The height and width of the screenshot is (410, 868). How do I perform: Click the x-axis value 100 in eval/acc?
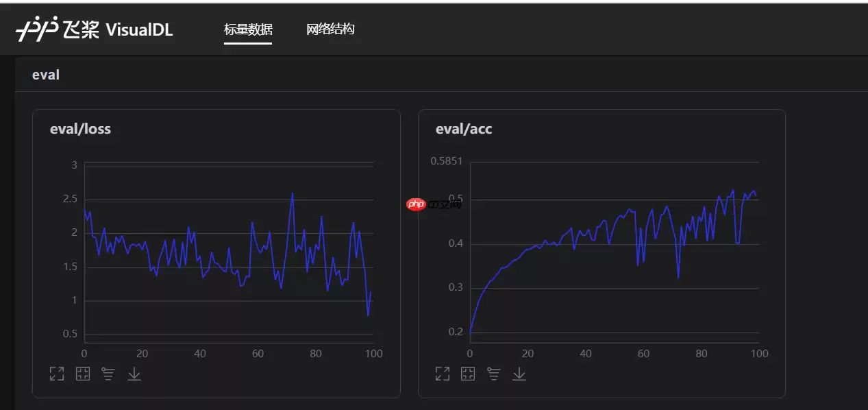759,353
